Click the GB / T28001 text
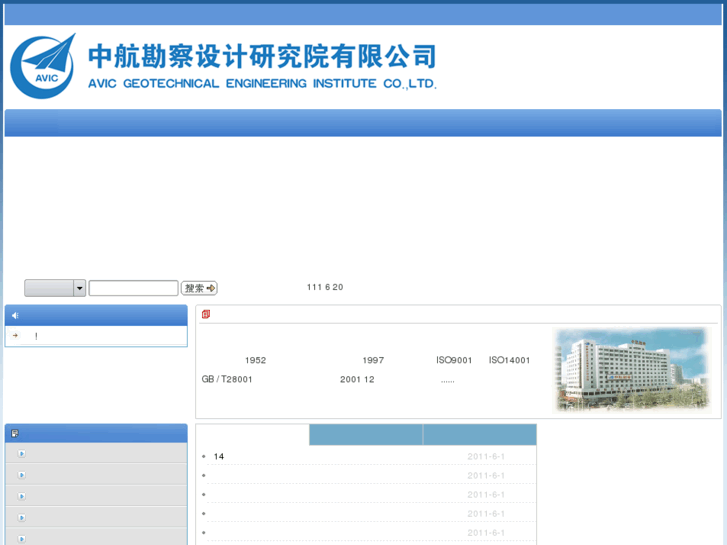 [227, 379]
